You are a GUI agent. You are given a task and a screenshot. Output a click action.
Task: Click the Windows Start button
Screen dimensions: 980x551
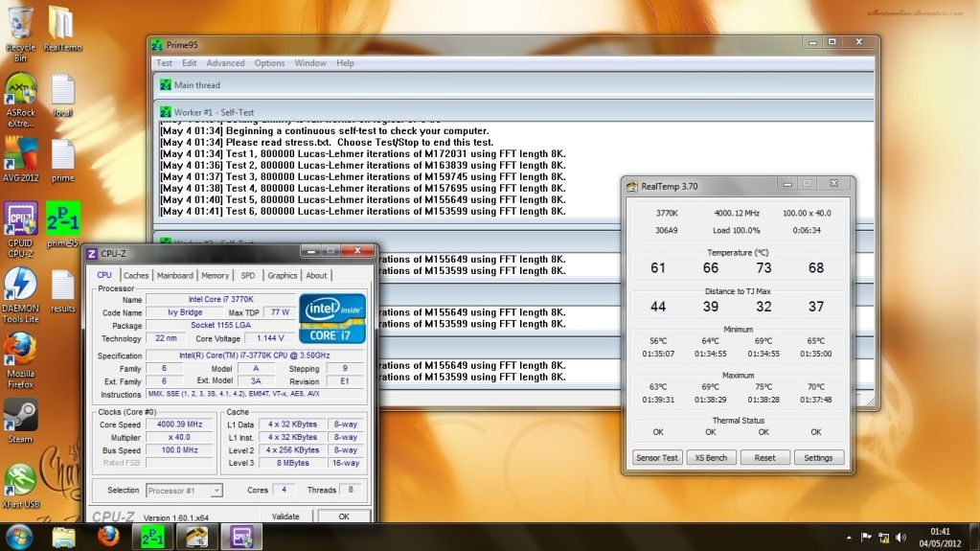pos(19,535)
